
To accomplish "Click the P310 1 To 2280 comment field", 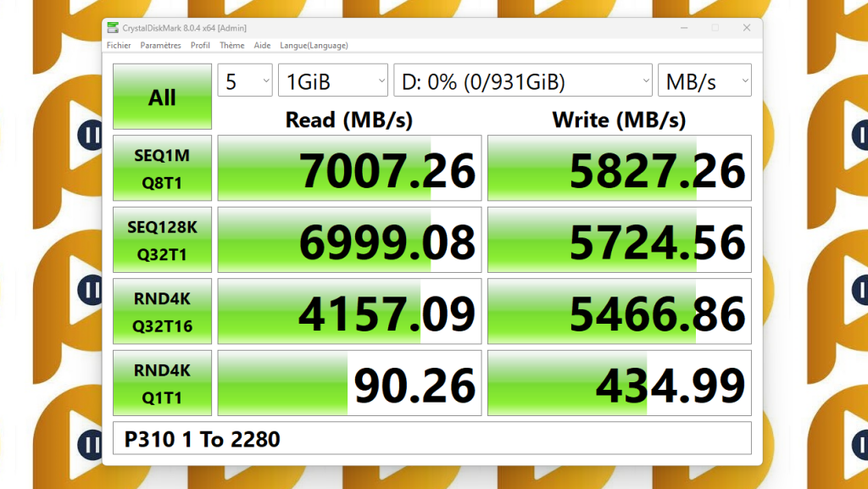I will 431,439.
